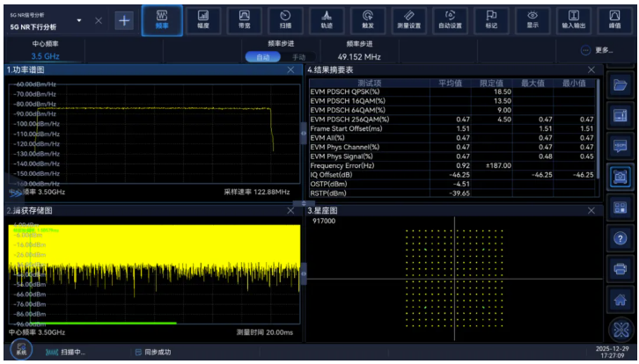Open 自动设置 auto settings
The height and width of the screenshot is (364, 639).
pyautogui.click(x=450, y=20)
